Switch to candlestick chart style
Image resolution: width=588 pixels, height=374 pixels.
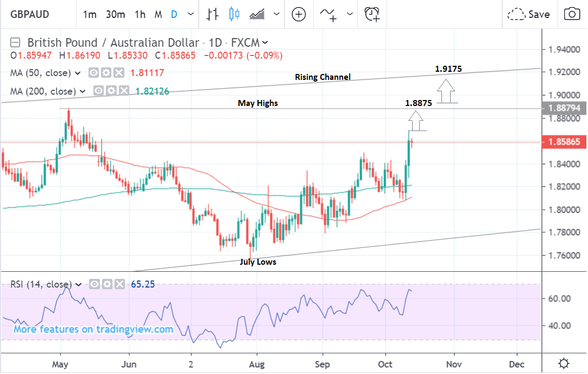pos(235,15)
